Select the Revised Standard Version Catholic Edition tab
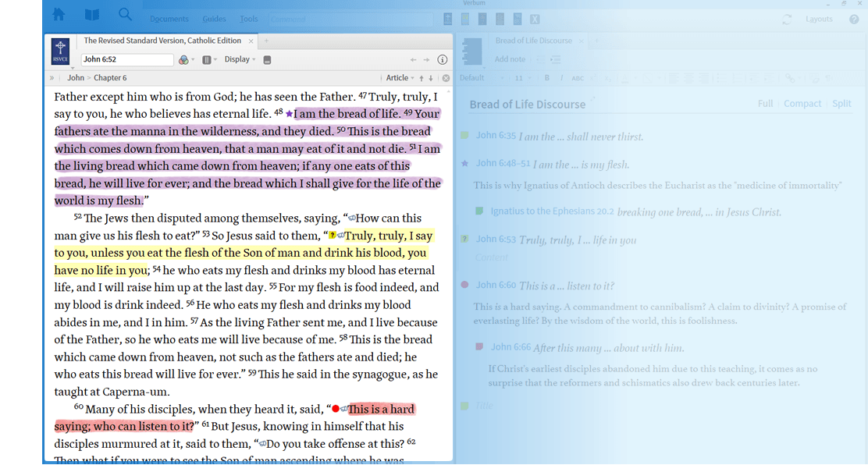 pyautogui.click(x=162, y=41)
